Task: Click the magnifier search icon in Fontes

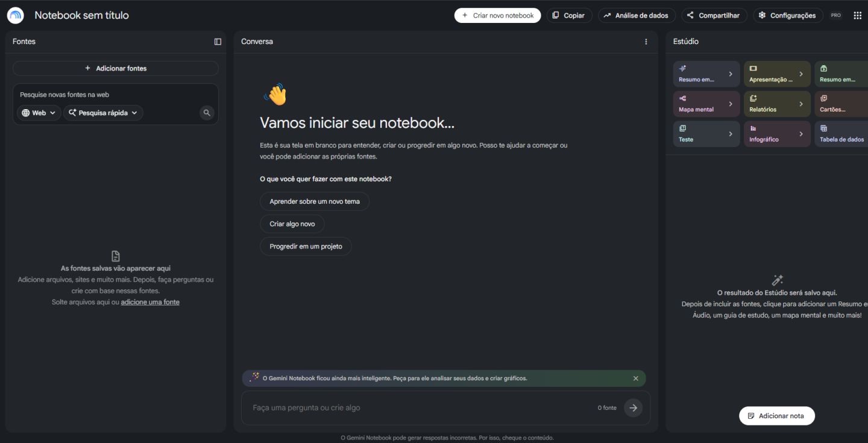Action: pyautogui.click(x=207, y=113)
